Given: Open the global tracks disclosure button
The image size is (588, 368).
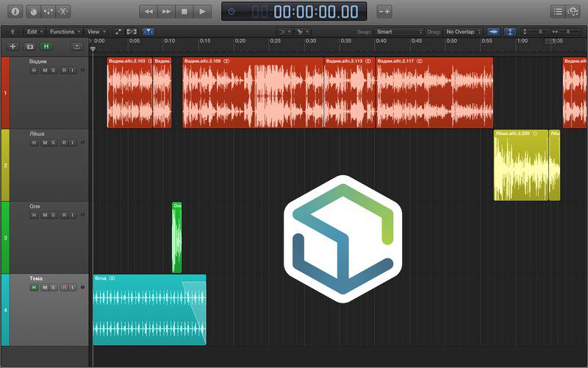Looking at the screenshot, I should coord(76,46).
